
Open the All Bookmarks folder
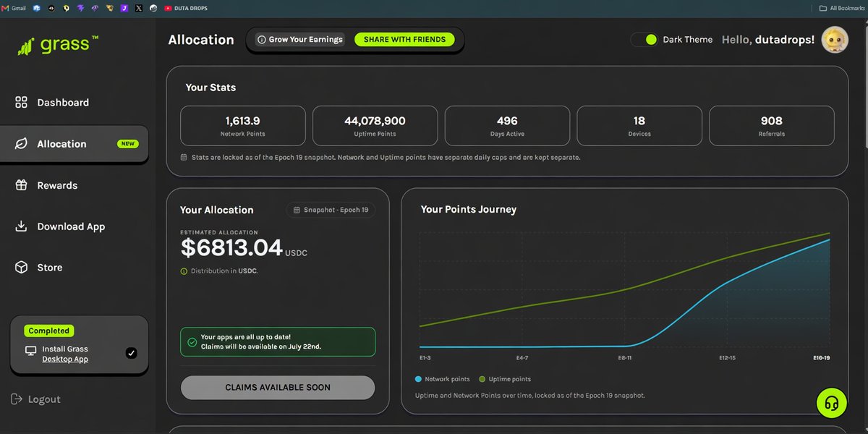pos(841,8)
